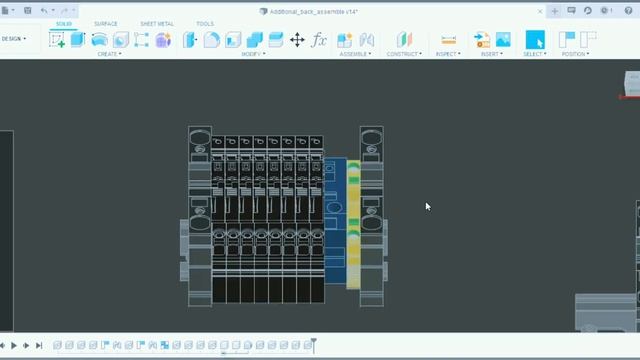Close the Additional_back_assemble document tab

pyautogui.click(x=540, y=11)
